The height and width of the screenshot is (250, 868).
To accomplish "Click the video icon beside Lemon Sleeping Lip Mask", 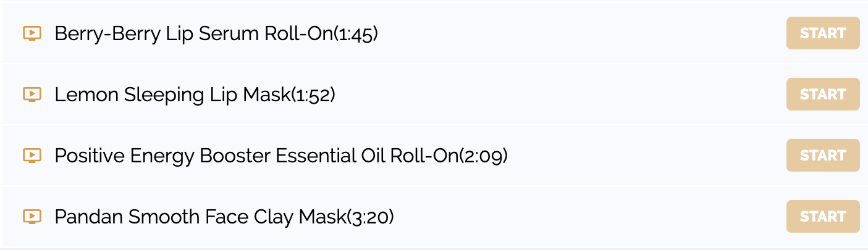I will click(32, 94).
